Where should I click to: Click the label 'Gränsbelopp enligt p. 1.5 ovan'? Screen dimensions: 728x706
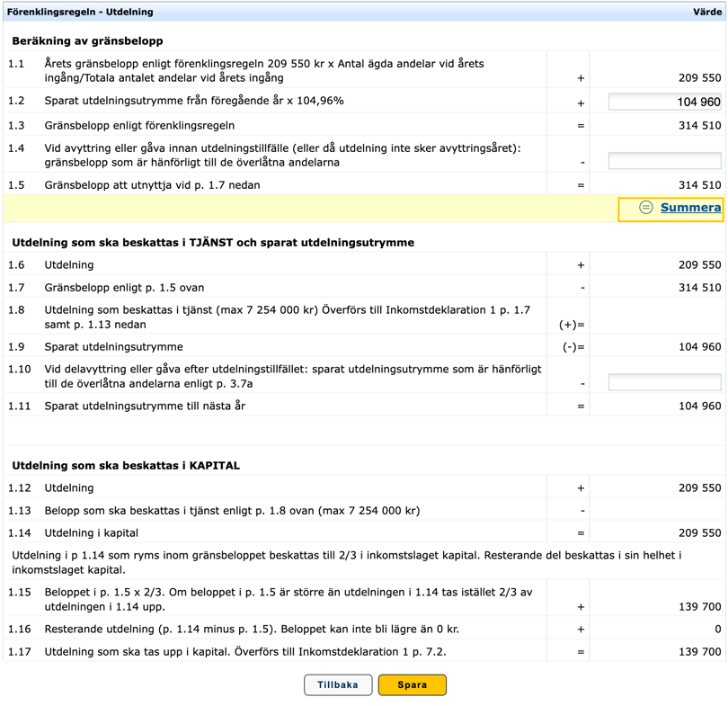(x=124, y=288)
